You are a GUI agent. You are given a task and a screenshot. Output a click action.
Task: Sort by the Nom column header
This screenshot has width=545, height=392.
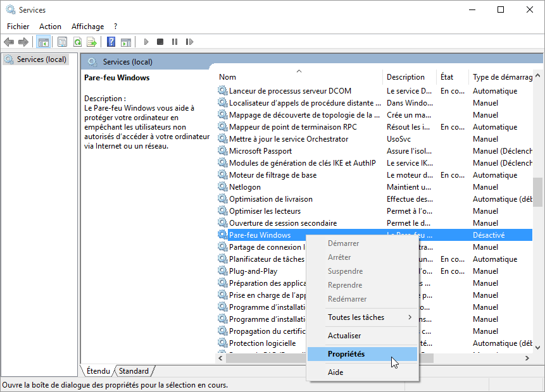[x=299, y=77]
